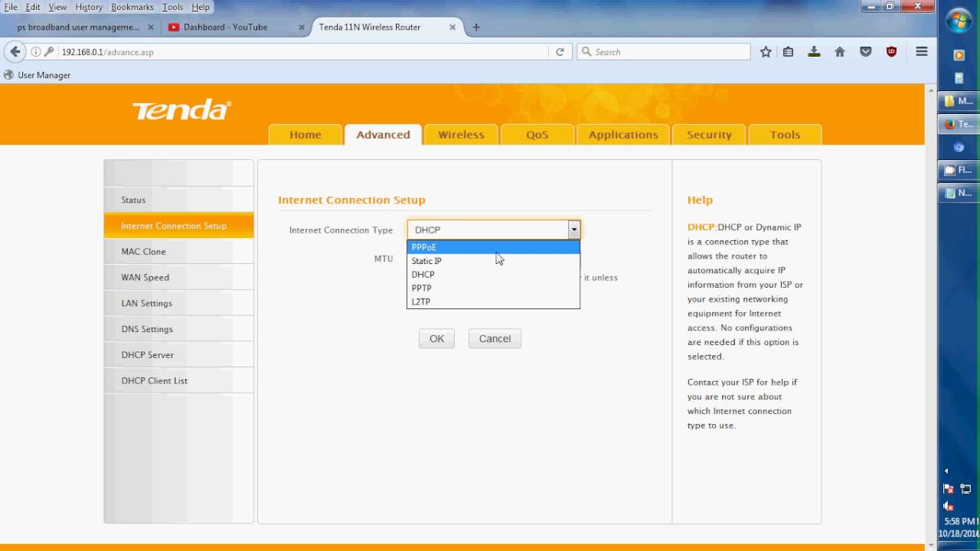Open the uBlock Origin shield icon

pos(891,52)
